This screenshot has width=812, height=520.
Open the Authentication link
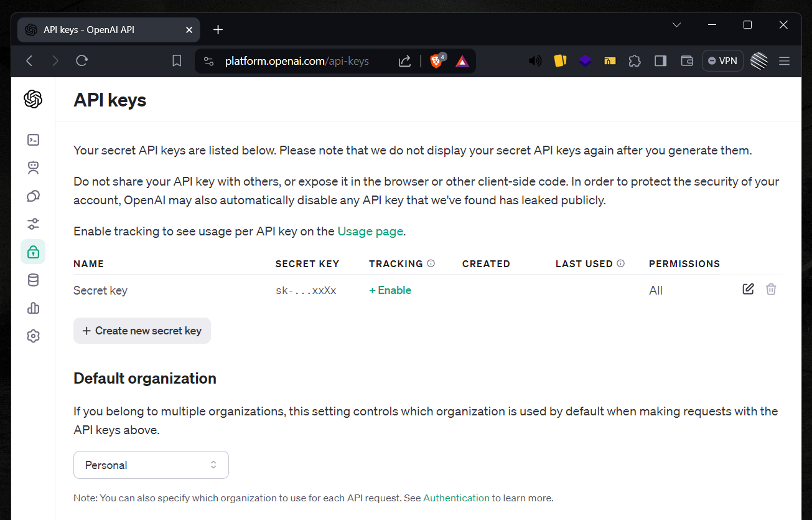[x=456, y=498]
